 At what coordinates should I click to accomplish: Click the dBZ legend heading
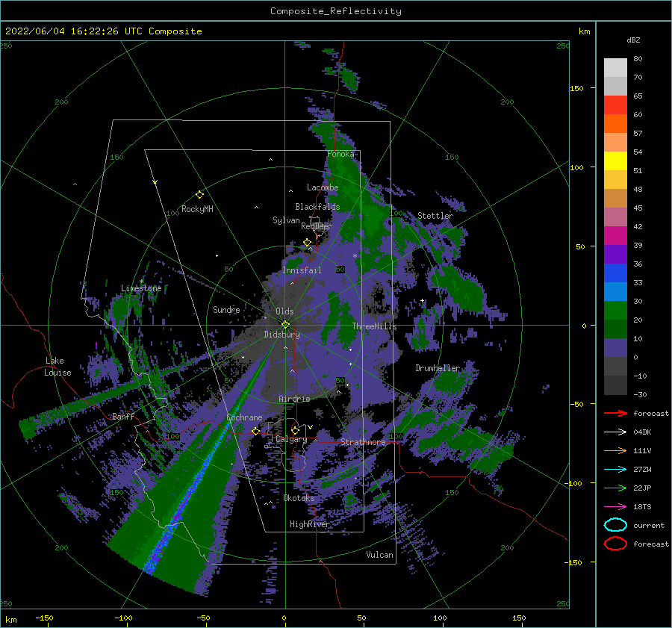click(633, 40)
